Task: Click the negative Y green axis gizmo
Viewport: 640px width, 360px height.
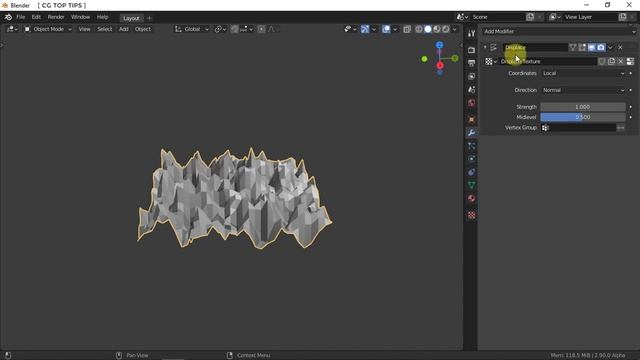Action: (424, 59)
